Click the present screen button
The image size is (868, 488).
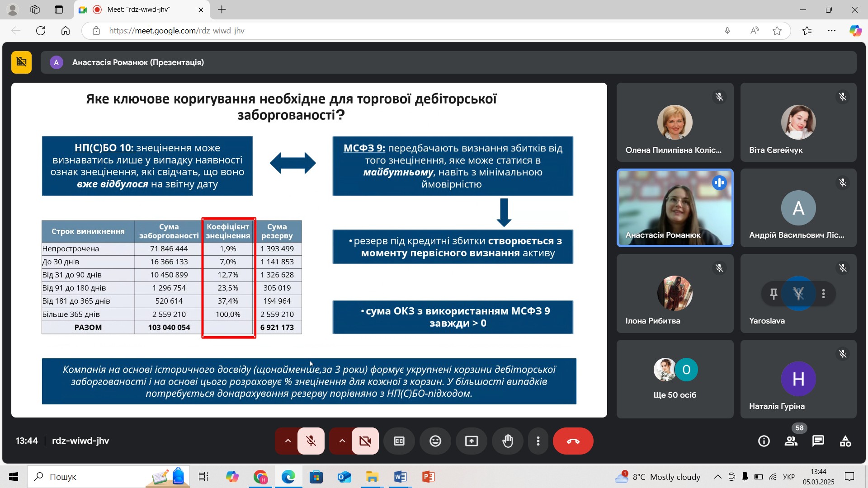472,441
